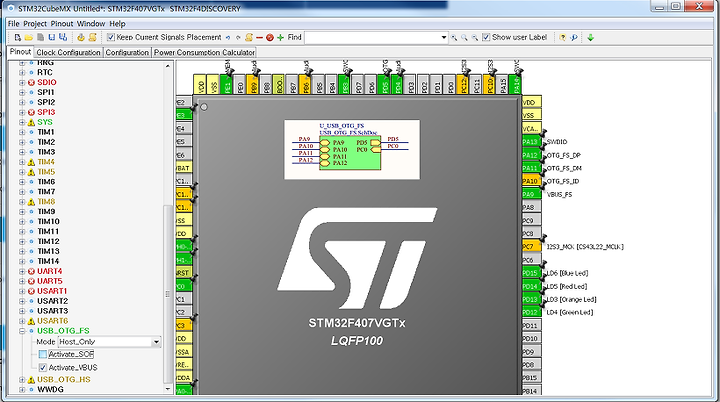The height and width of the screenshot is (402, 720).
Task: Click the red circle clear pinouts icon
Action: (270, 38)
